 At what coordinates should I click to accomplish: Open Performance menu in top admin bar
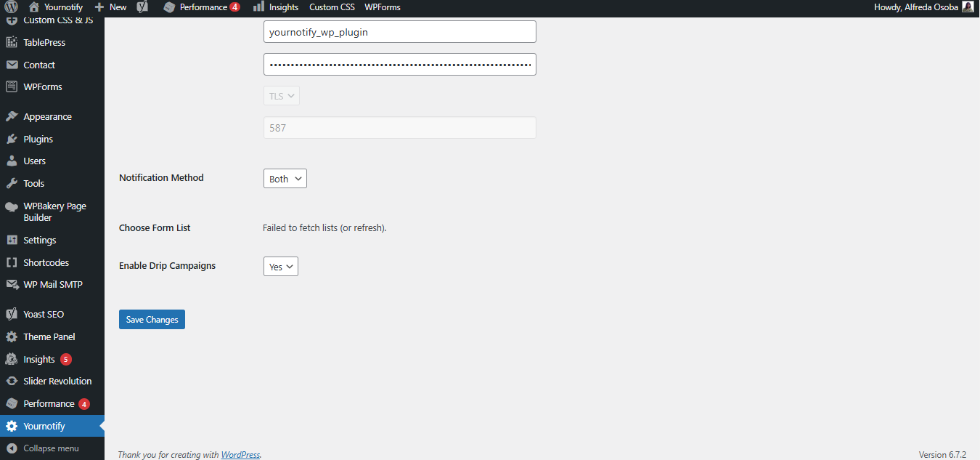click(203, 7)
